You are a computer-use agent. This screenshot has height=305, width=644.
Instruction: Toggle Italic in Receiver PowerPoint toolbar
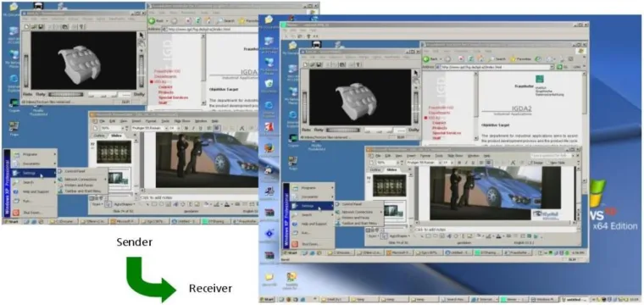[x=467, y=163]
